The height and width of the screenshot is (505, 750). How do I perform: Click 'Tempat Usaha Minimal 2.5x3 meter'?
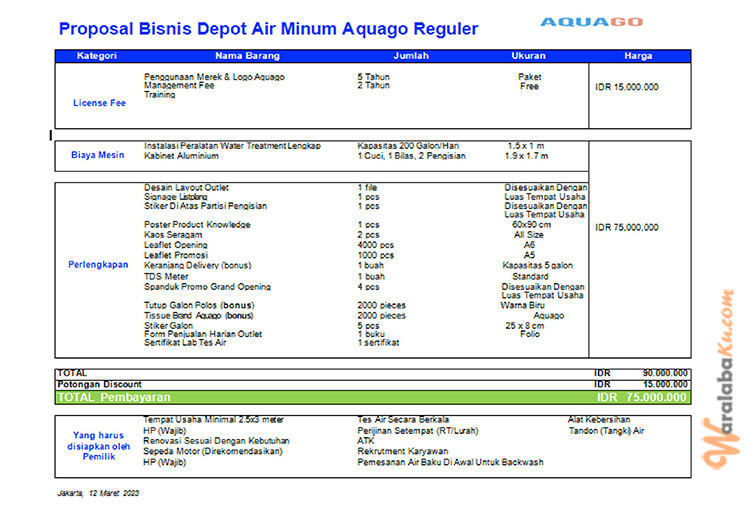pos(213,419)
